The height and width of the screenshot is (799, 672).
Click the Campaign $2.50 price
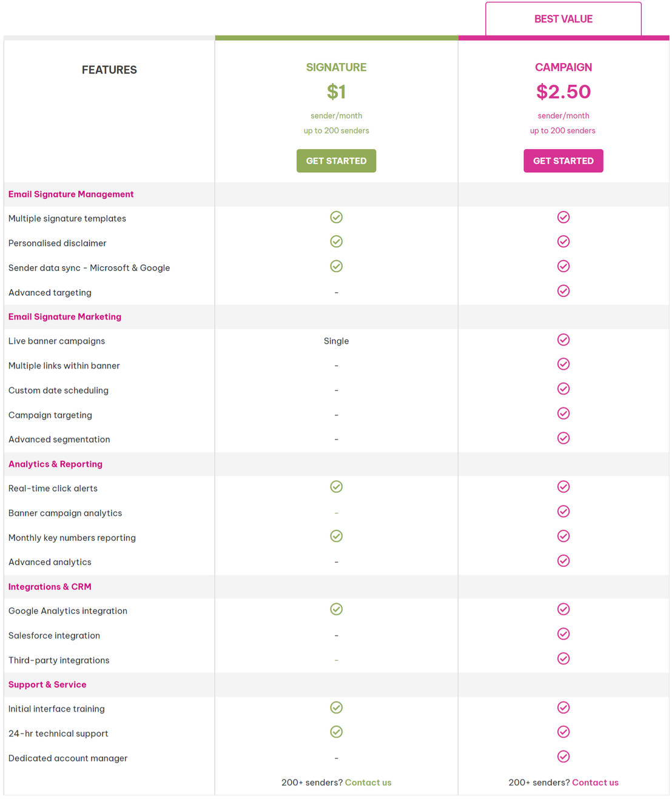(x=563, y=92)
